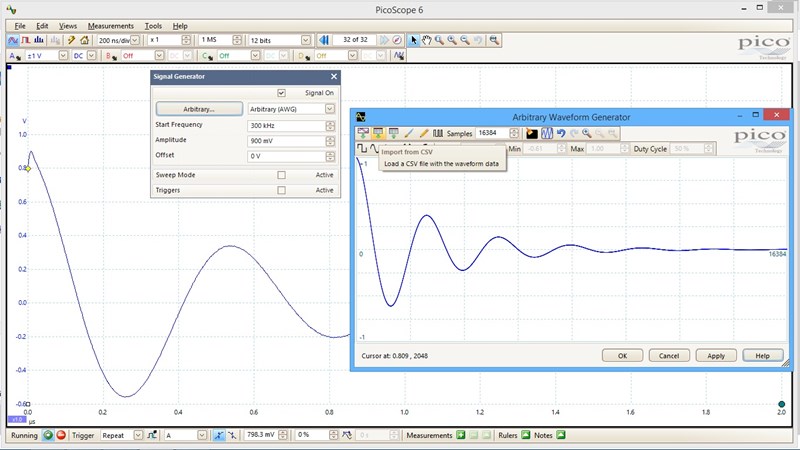Open the Tools menu
The height and width of the screenshot is (450, 800).
tap(153, 26)
